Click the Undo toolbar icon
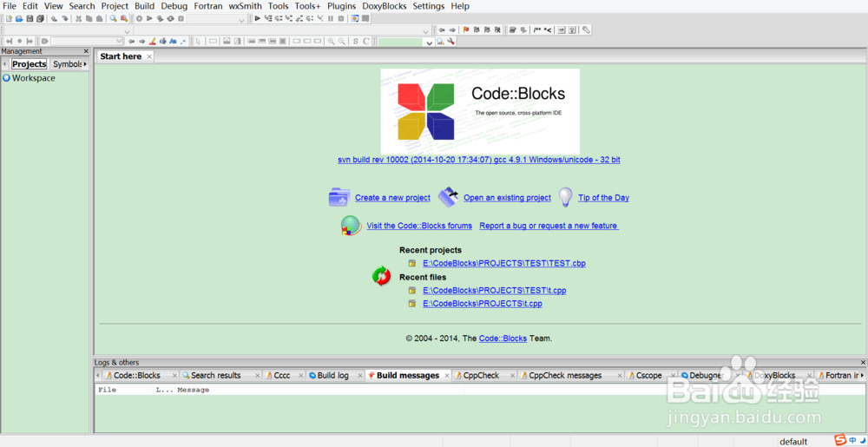 point(54,18)
